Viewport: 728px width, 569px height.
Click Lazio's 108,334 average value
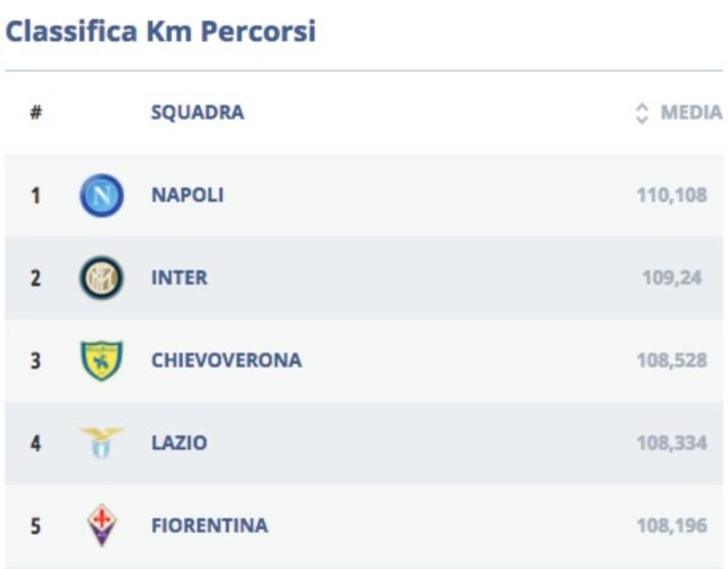point(672,443)
